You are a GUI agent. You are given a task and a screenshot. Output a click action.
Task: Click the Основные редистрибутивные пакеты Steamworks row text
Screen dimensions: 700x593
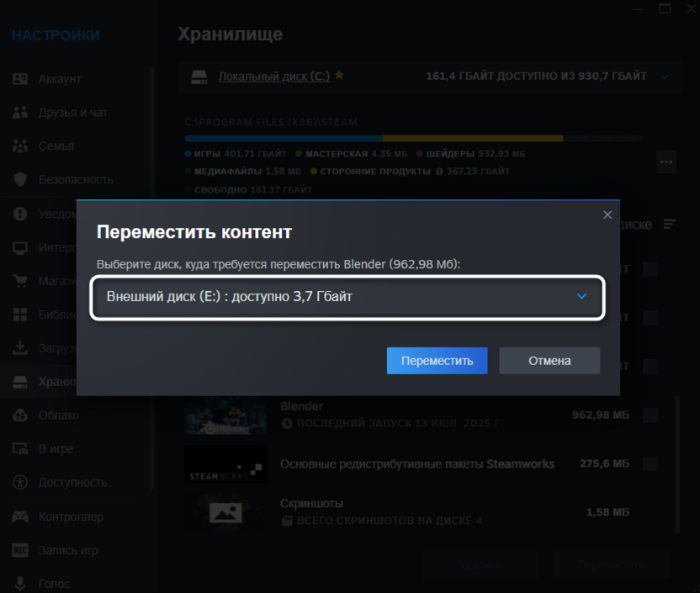click(x=417, y=464)
